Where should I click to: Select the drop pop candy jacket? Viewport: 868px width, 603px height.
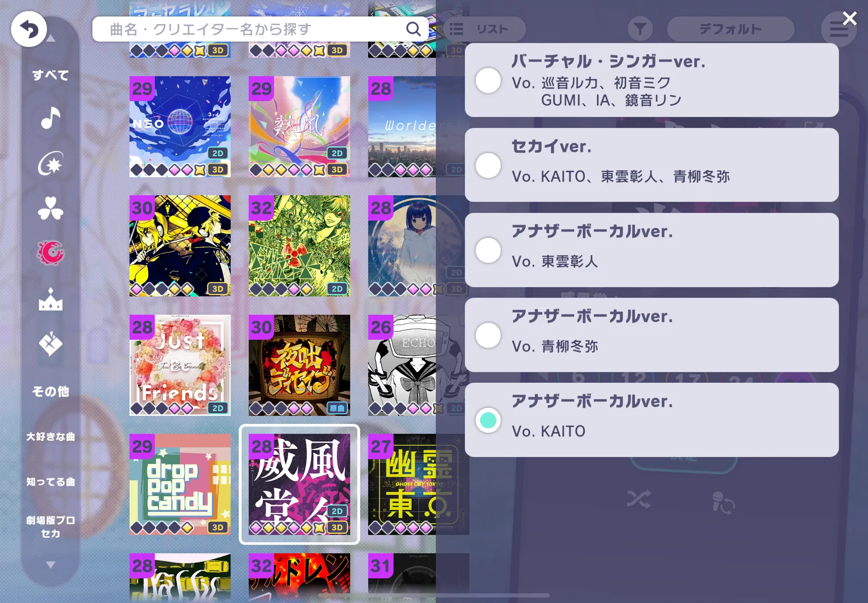[x=180, y=485]
